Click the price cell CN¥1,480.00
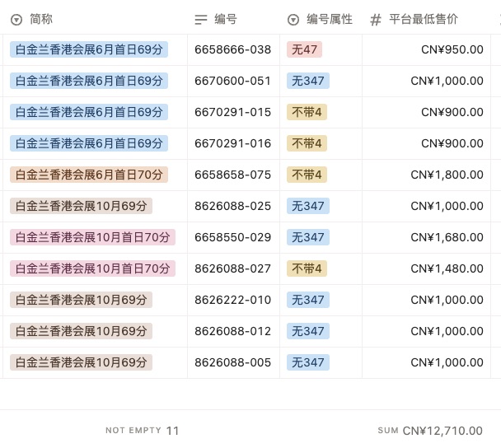Image resolution: width=501 pixels, height=448 pixels. 447,268
